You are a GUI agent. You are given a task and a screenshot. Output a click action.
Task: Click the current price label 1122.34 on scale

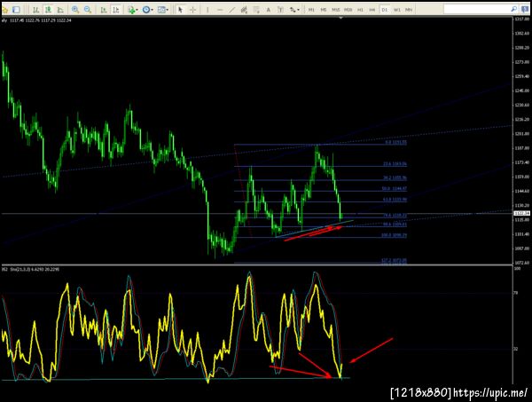(x=522, y=213)
